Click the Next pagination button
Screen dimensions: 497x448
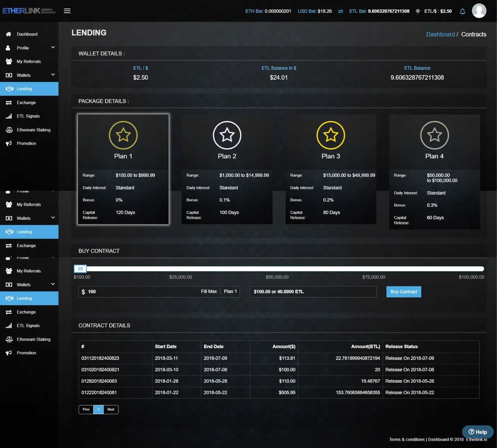[x=111, y=410]
